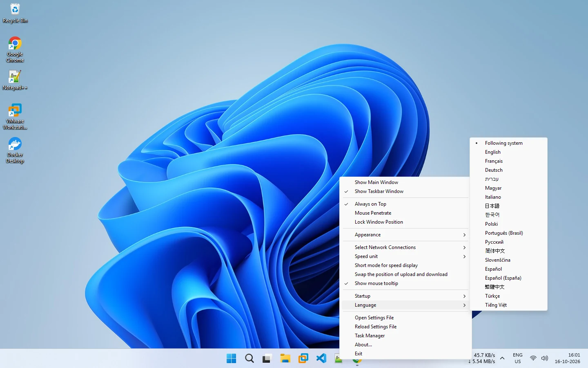Choose Following system language option
The height and width of the screenshot is (368, 588).
click(508, 143)
